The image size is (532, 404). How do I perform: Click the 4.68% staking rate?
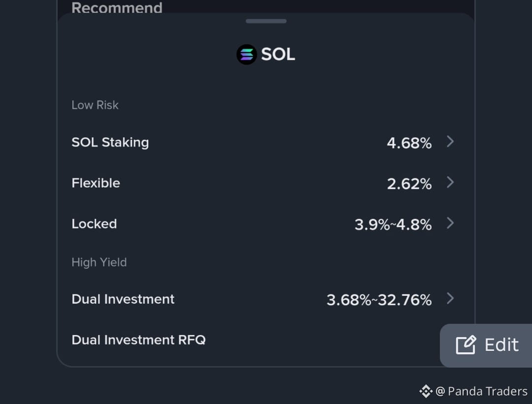click(x=409, y=143)
